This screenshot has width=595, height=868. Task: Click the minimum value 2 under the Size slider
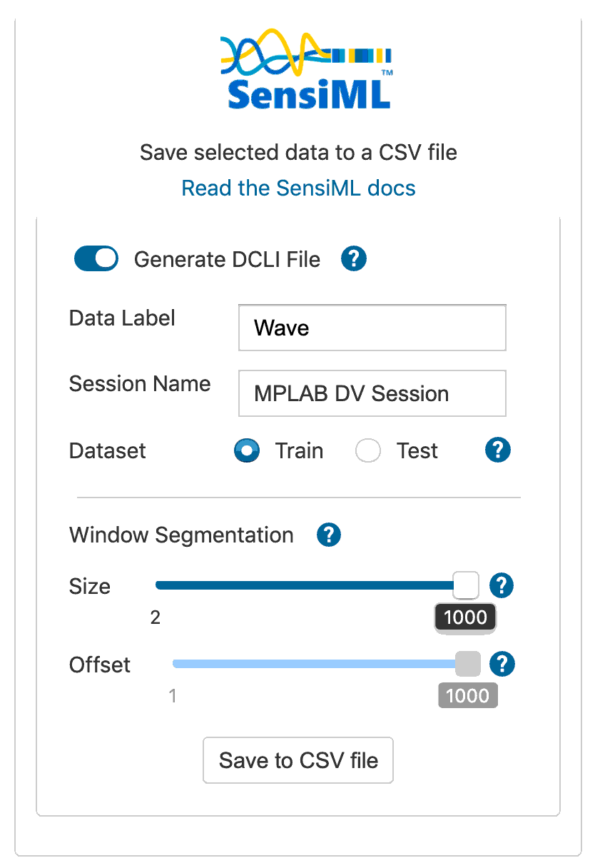[x=155, y=617]
